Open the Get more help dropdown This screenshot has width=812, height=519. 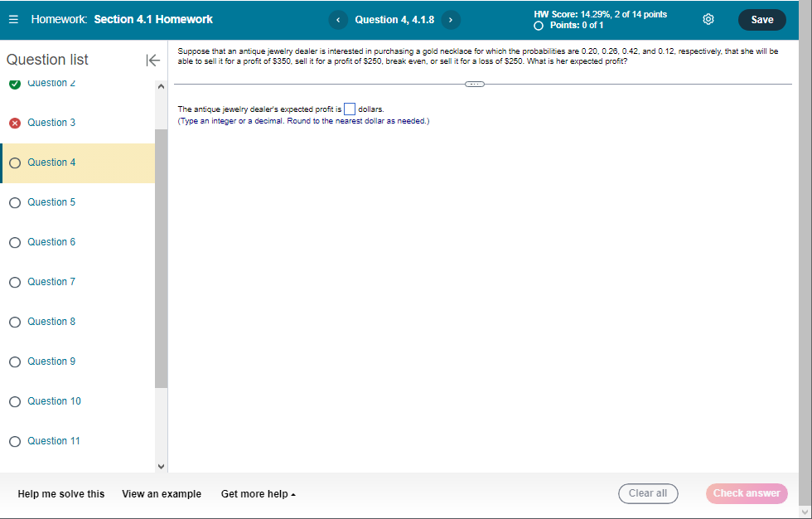(x=258, y=493)
